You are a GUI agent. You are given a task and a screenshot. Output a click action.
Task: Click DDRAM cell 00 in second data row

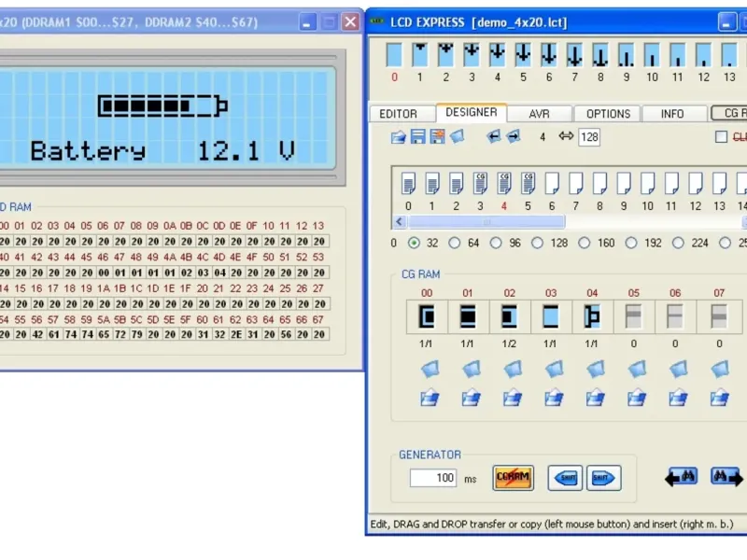point(104,273)
